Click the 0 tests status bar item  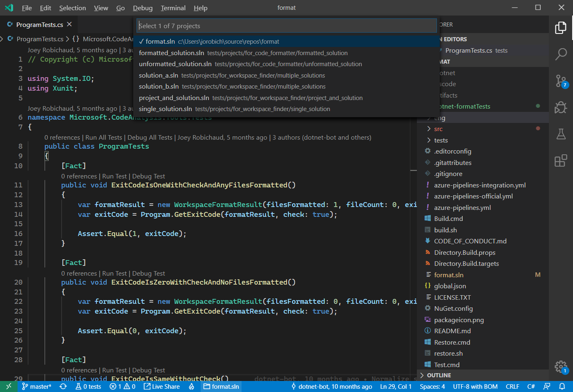(x=88, y=386)
